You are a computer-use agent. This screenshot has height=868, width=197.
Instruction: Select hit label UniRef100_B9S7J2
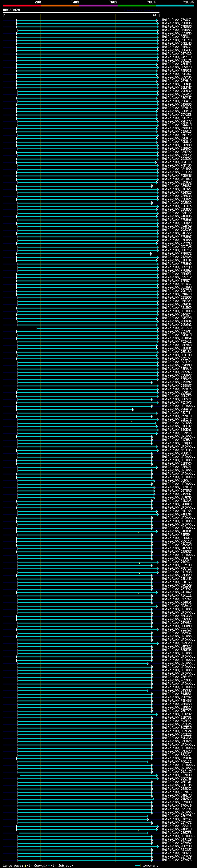[x=176, y=277]
